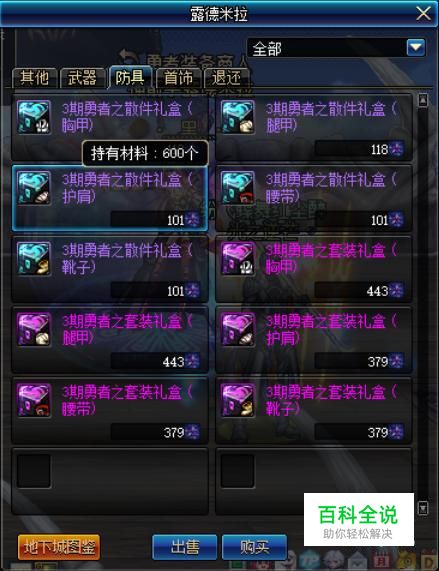Switch to the 武器 tab
This screenshot has height=571, width=439.
pos(83,78)
